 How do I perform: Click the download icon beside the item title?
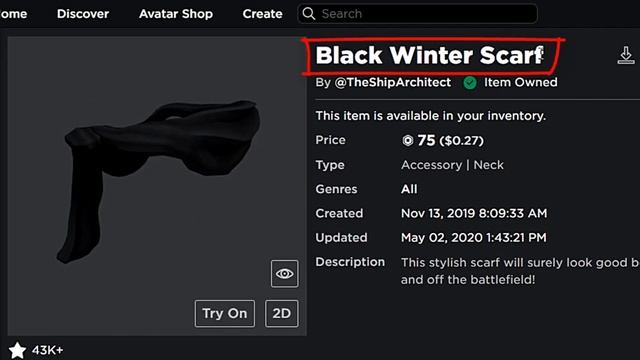click(626, 55)
